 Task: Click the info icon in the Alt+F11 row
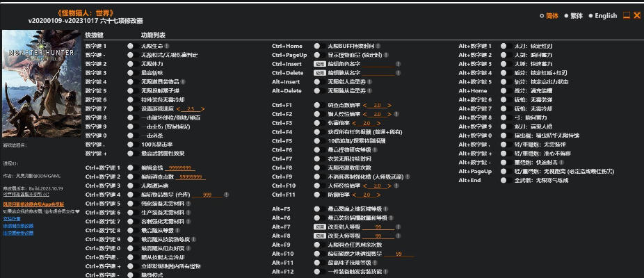(x=375, y=263)
